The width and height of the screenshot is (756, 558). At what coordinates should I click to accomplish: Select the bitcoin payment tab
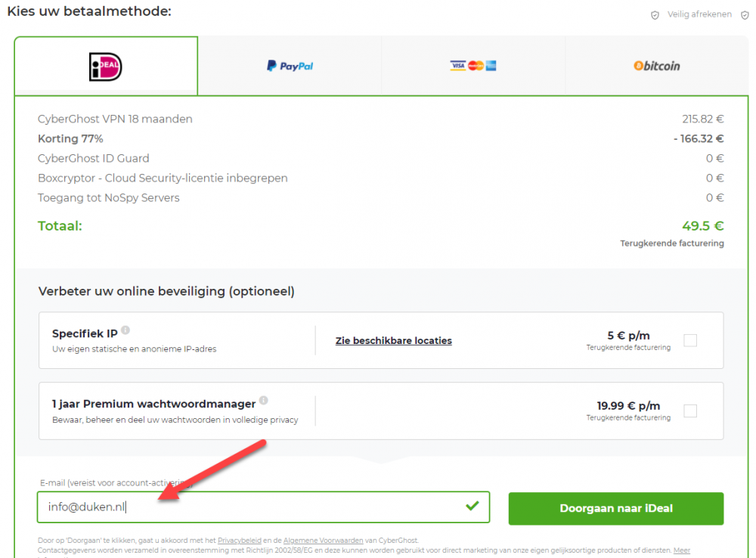(x=657, y=67)
